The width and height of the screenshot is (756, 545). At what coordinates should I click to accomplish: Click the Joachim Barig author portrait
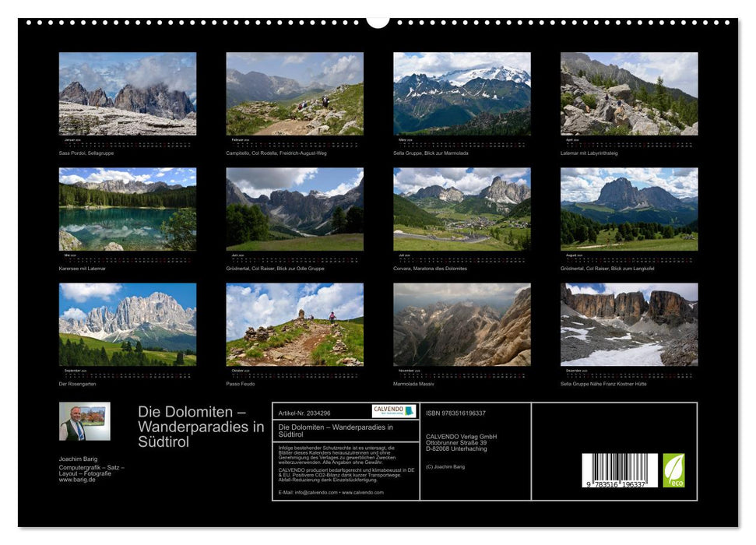click(84, 421)
